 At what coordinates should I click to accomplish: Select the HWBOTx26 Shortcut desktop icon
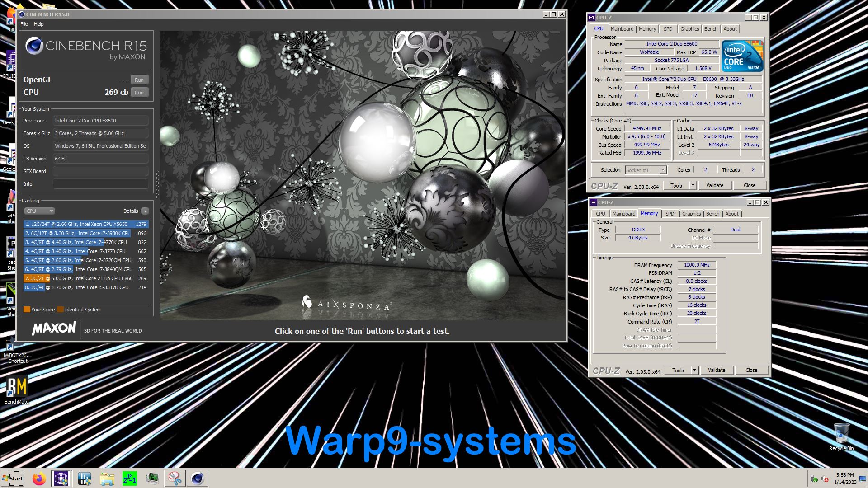tap(17, 352)
